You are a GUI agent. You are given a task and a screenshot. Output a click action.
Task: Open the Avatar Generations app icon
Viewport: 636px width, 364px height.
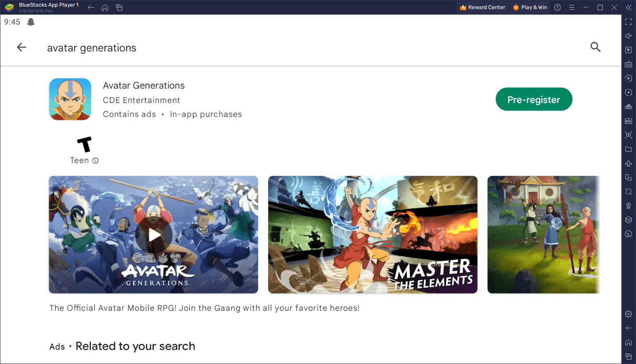70,99
